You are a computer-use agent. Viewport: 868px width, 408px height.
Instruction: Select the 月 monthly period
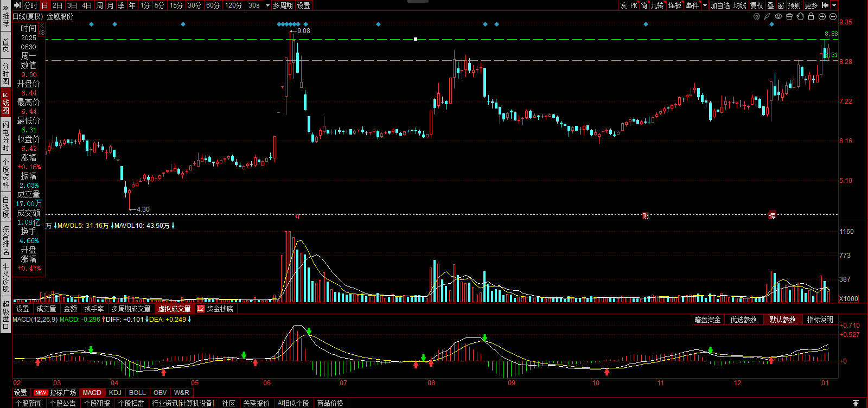[x=110, y=5]
